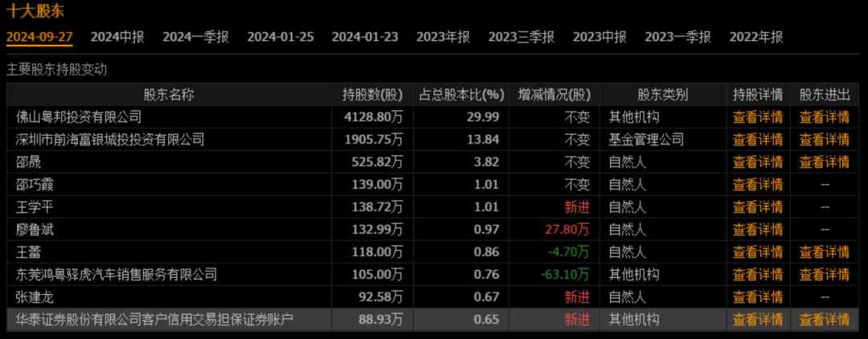The image size is (868, 339).
Task: Click the holding value 4128.80万
Action: [x=374, y=117]
